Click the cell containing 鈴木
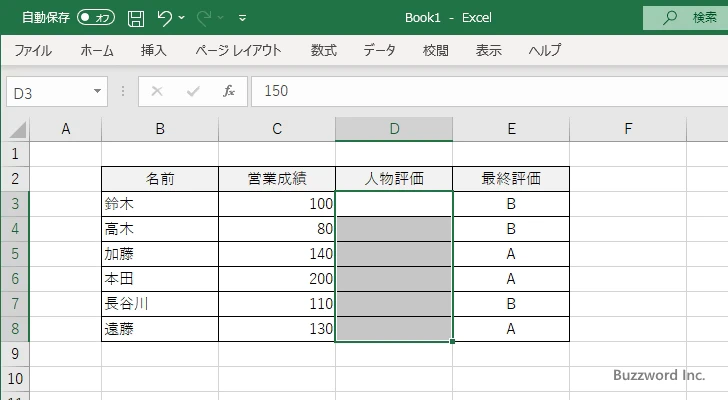 (160, 204)
